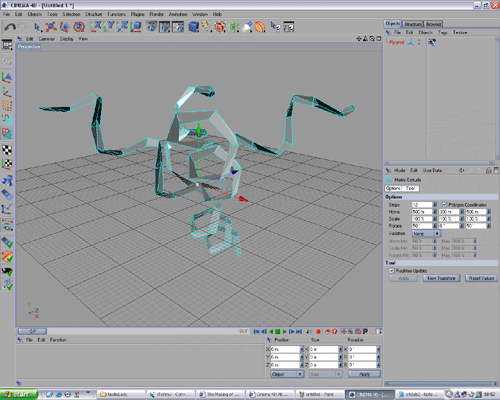Viewport: 500px width, 400px height.
Task: Select the Move tool icon
Action: pos(51,27)
